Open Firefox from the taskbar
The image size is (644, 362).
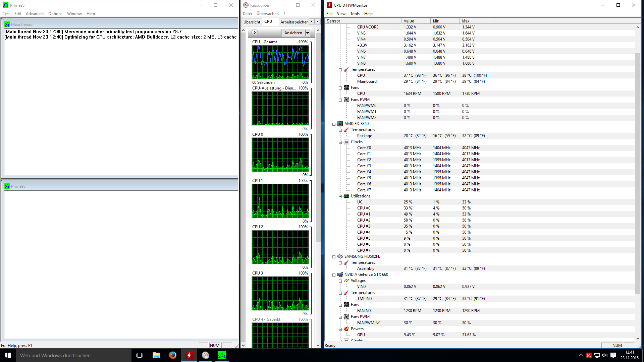click(173, 355)
